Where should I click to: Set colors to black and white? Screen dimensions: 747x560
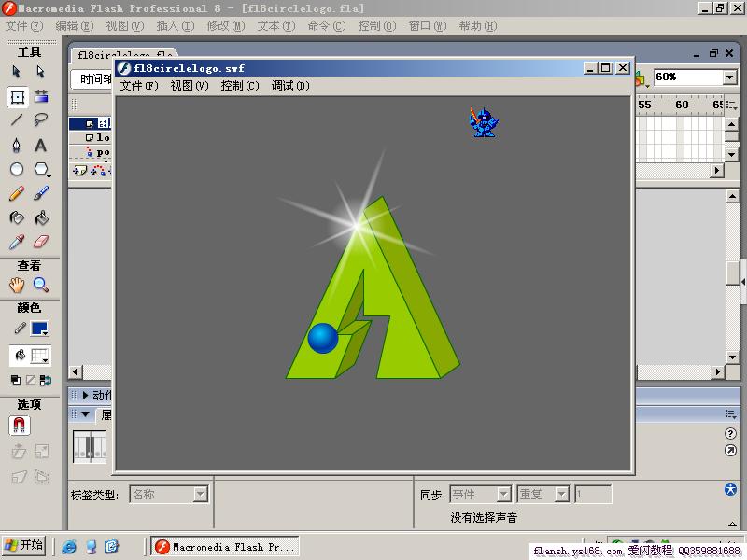(x=16, y=380)
